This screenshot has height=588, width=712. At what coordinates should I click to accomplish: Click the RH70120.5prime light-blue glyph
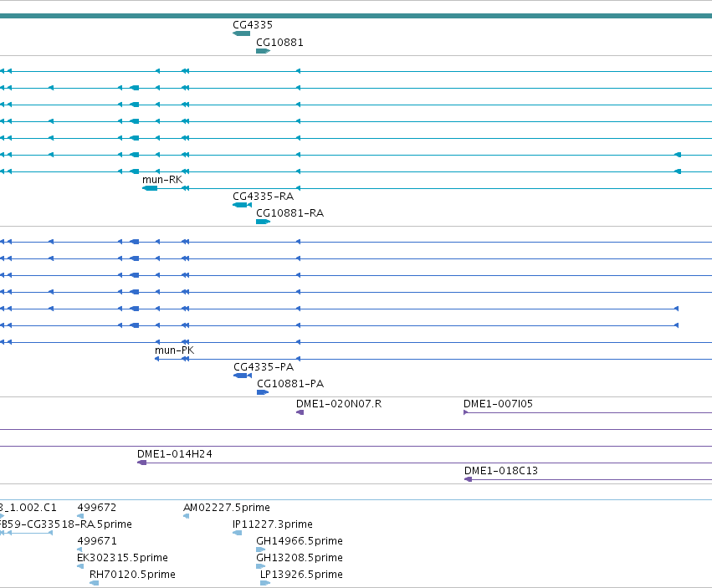[94, 583]
